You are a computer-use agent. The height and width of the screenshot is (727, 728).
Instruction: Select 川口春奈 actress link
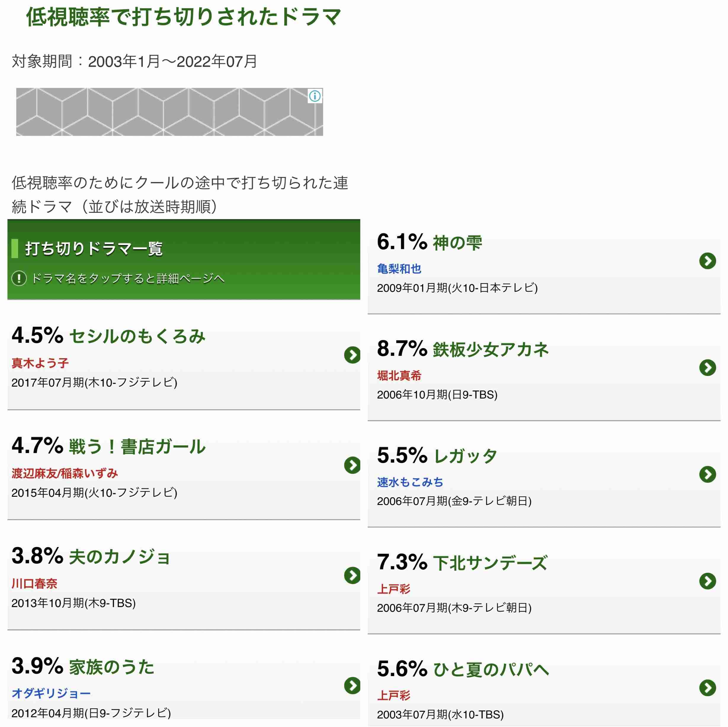coord(34,583)
